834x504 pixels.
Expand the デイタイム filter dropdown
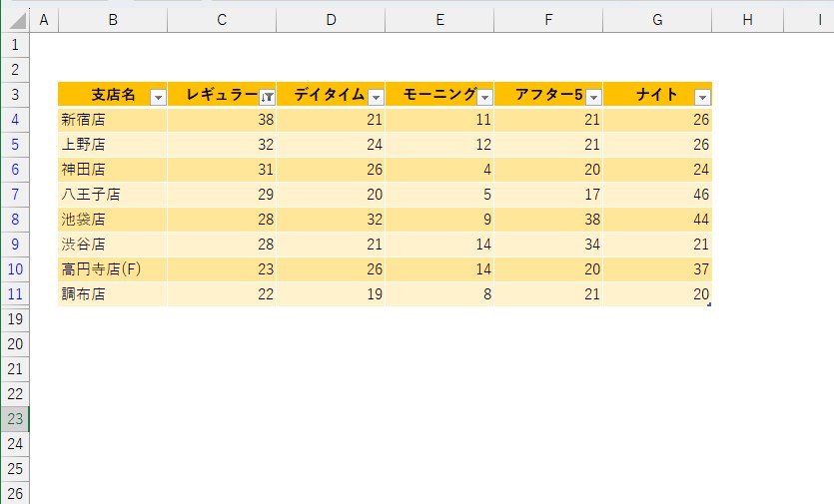(376, 97)
